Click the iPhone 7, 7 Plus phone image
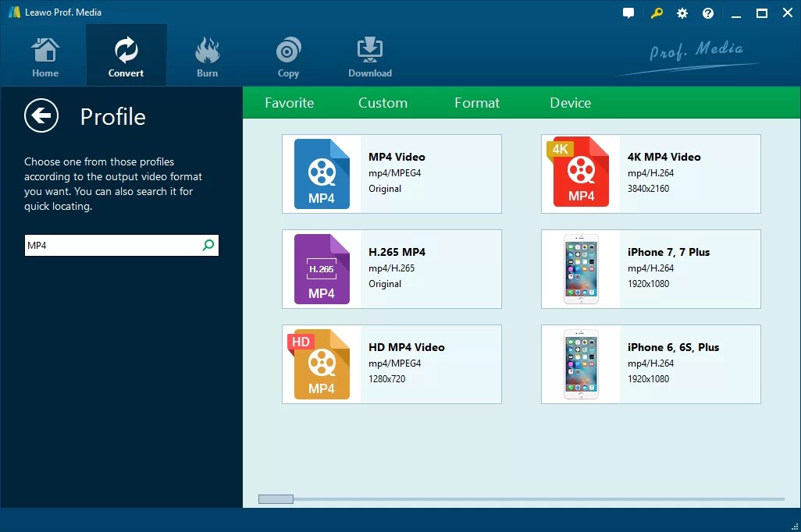Viewport: 801px width, 532px height. 581,269
